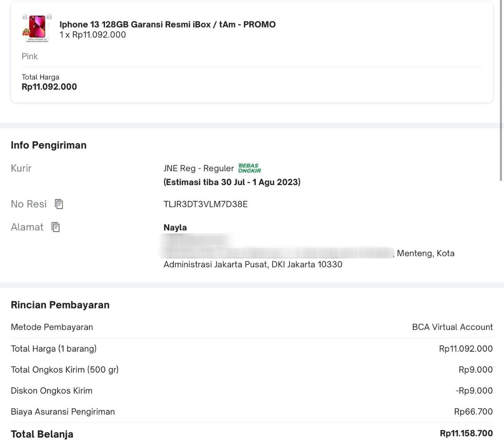This screenshot has width=504, height=444.
Task: Select tracking number TLJR3DT3VLM7D38E
Action: [205, 204]
